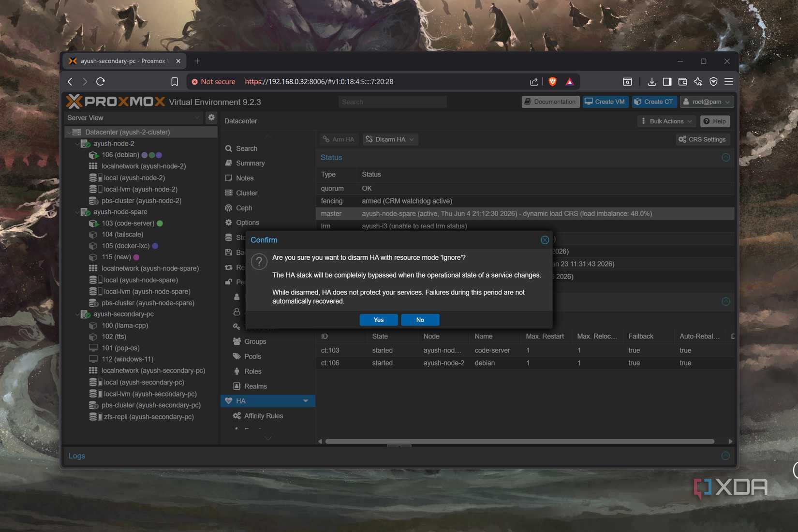Close the Confirm dialog with X icon
Image resolution: width=798 pixels, height=532 pixels.
click(545, 240)
